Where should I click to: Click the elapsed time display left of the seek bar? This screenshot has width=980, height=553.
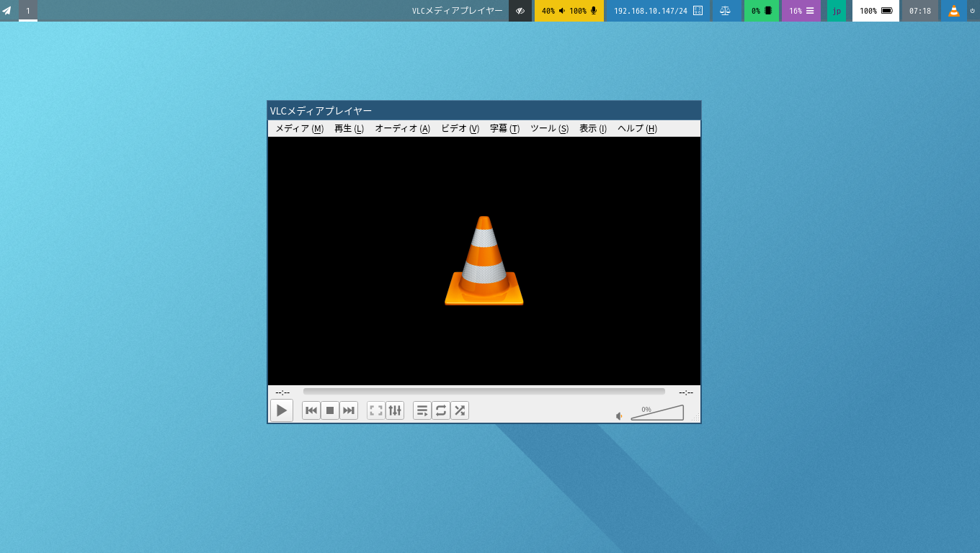pyautogui.click(x=282, y=392)
